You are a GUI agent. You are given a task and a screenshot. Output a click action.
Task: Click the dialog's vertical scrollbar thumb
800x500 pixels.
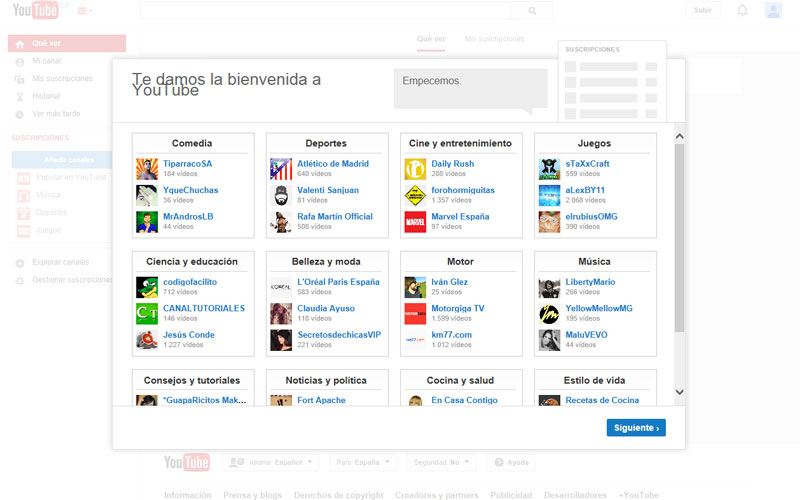[680, 238]
